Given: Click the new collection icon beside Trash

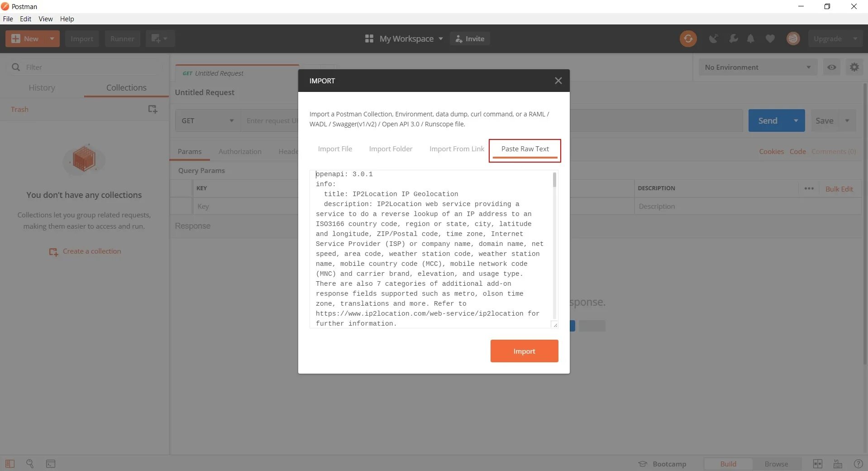Looking at the screenshot, I should click(x=153, y=109).
